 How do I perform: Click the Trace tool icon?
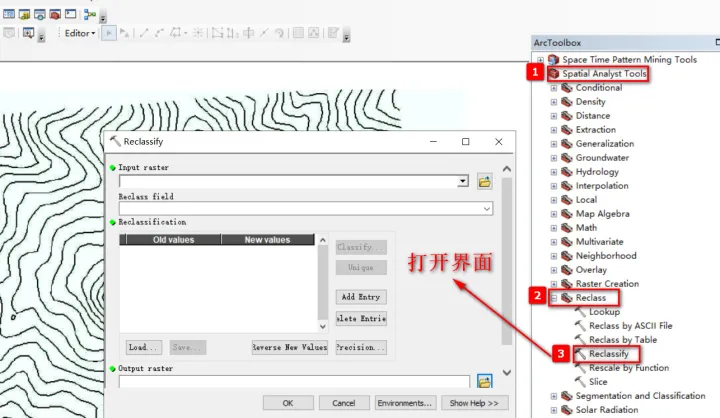(175, 33)
